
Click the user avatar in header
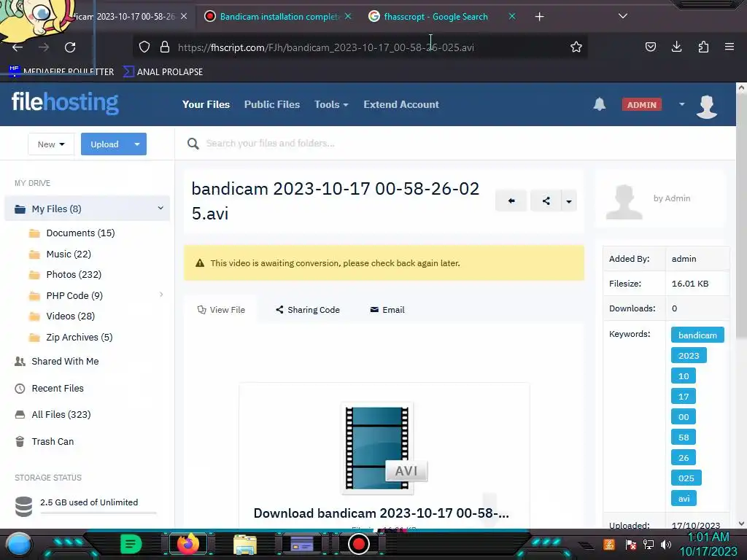click(706, 106)
